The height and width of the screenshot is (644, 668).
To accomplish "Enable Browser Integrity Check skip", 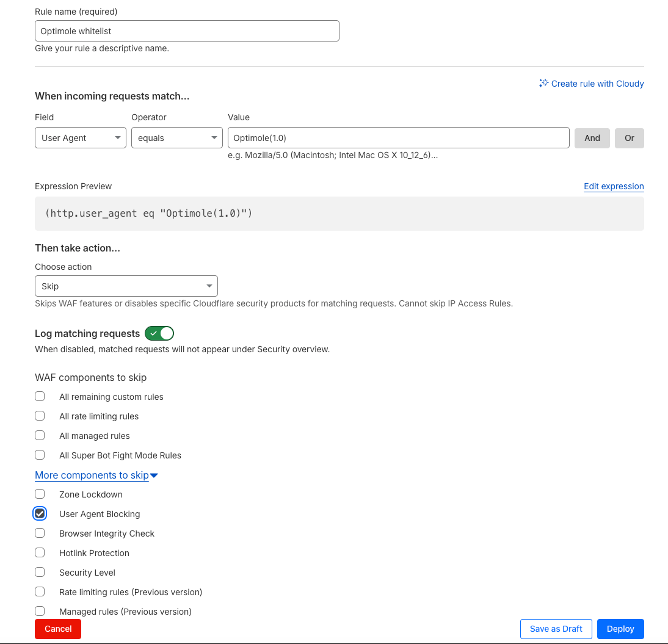I will pos(40,533).
